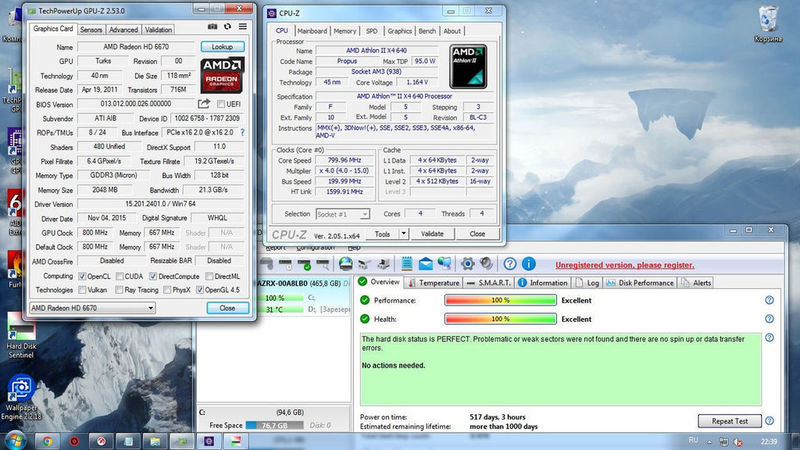Image resolution: width=800 pixels, height=450 pixels.
Task: Click the envelope e-mail icon in Sentinel toolbar
Action: (x=426, y=264)
